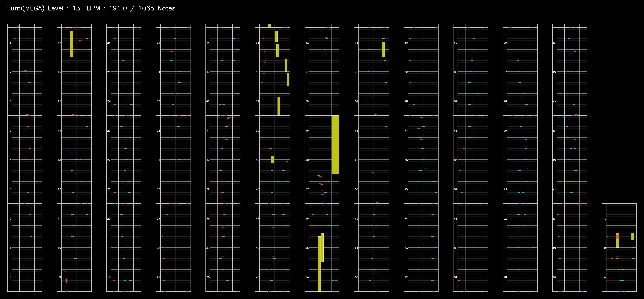Click the "BPM : 191.0" value
This screenshot has height=299, width=644.
click(107, 8)
